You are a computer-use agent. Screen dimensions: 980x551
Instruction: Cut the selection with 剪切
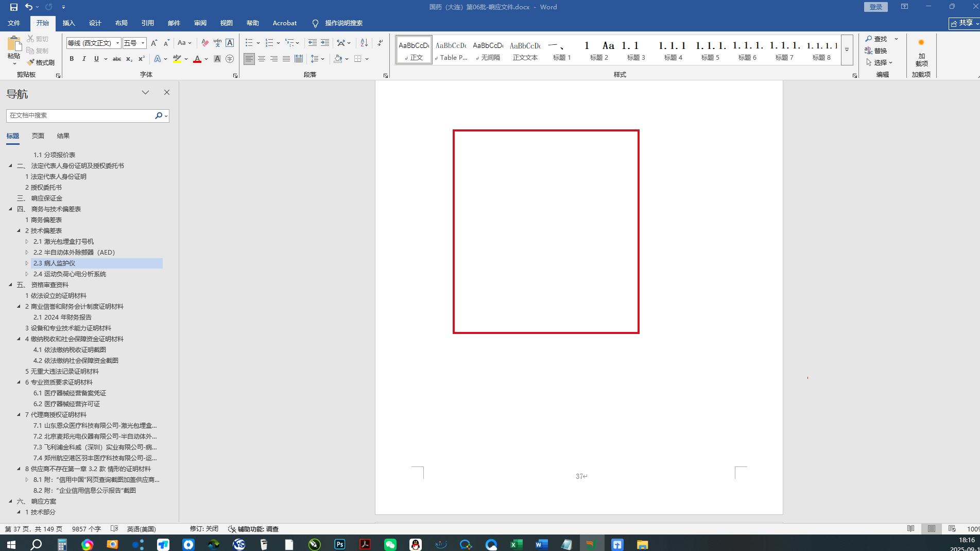click(x=38, y=39)
